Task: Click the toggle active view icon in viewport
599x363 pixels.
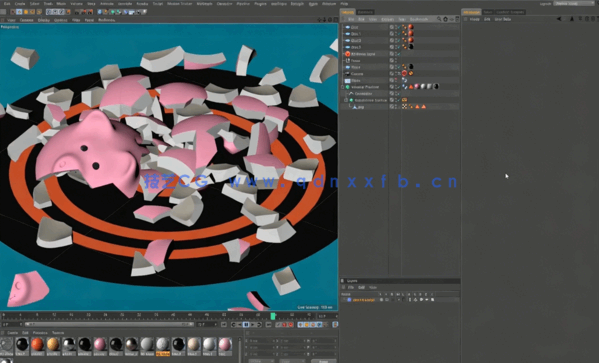Action: pyautogui.click(x=336, y=19)
